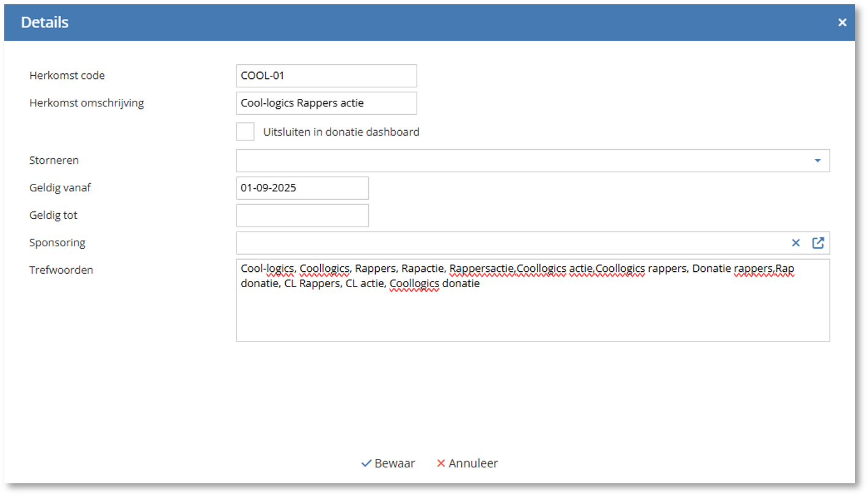Screen dimensions: 868x501
Task: Expand the Storneren dropdown arrow
Action: tap(817, 161)
